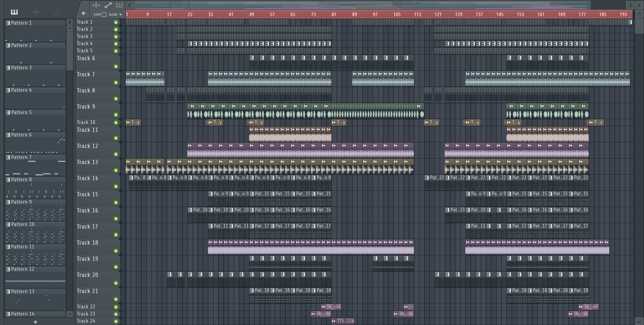644x325 pixels.
Task: Select Pattern 8 in the picker
Action: click(36, 180)
